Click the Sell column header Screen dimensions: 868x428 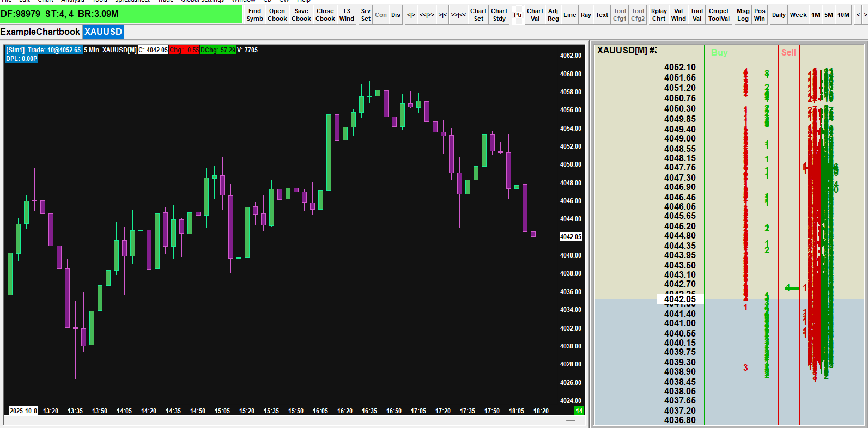(x=788, y=52)
